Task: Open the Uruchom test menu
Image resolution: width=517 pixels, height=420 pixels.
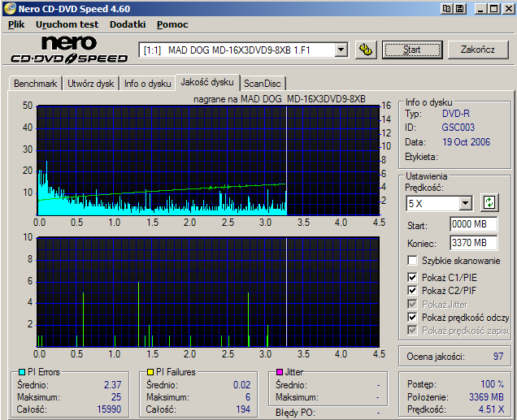Action: [67, 24]
